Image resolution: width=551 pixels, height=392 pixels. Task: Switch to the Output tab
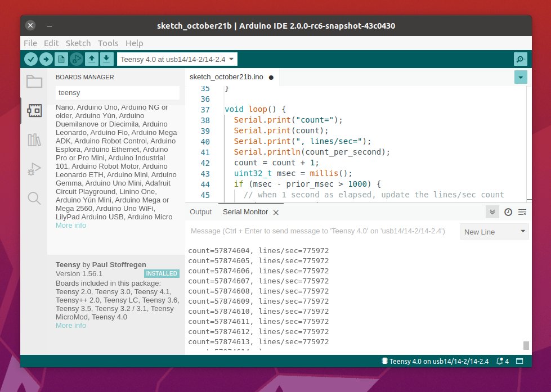click(201, 212)
